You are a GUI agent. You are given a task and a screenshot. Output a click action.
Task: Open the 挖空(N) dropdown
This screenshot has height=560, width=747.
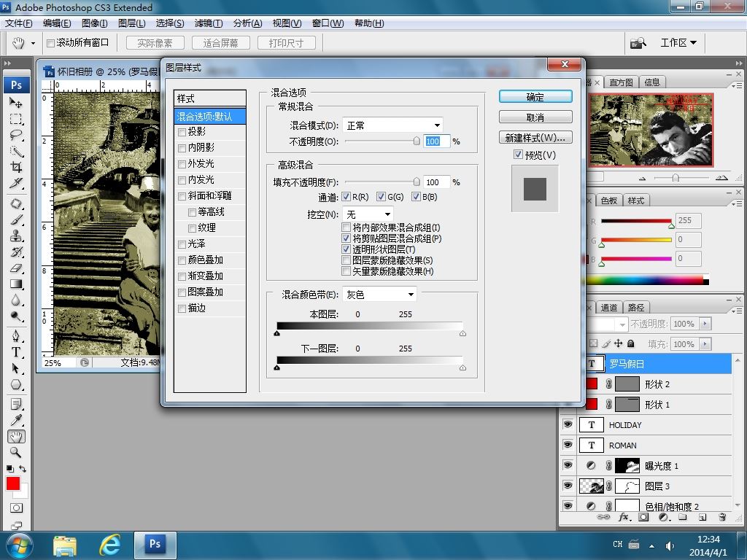[x=368, y=214]
